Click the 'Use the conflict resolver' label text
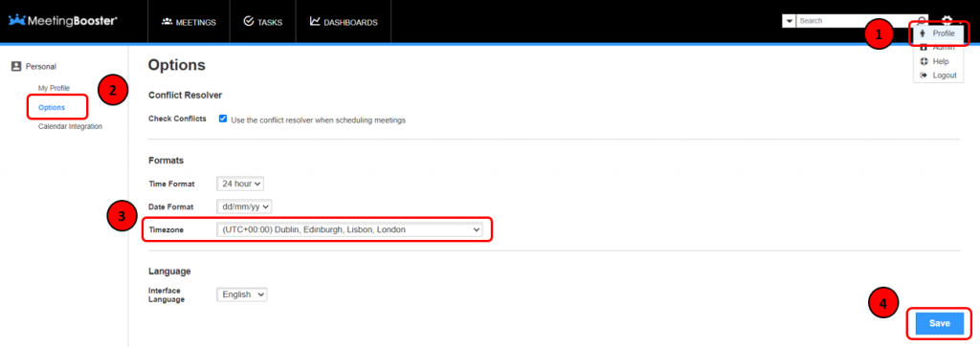The image size is (980, 347). (x=318, y=119)
